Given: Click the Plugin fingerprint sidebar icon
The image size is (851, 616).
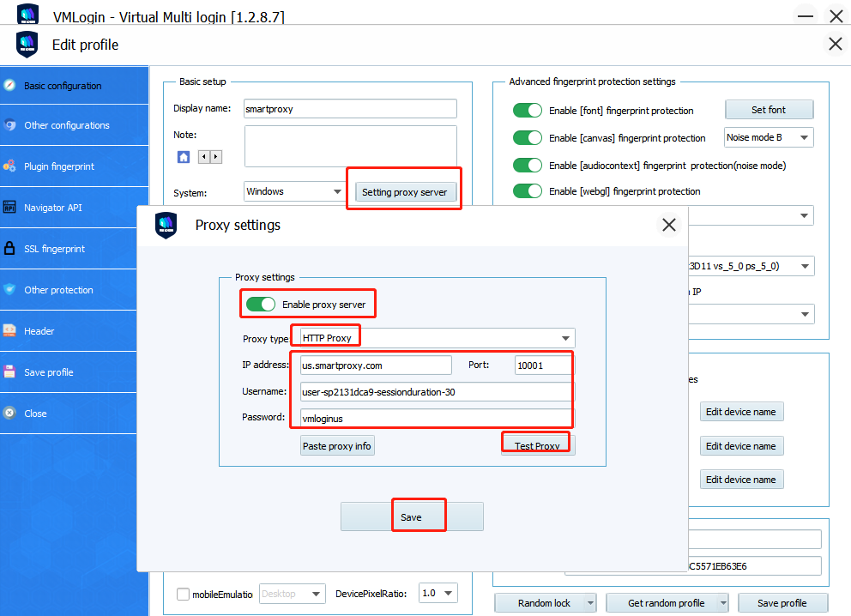Looking at the screenshot, I should (9, 166).
